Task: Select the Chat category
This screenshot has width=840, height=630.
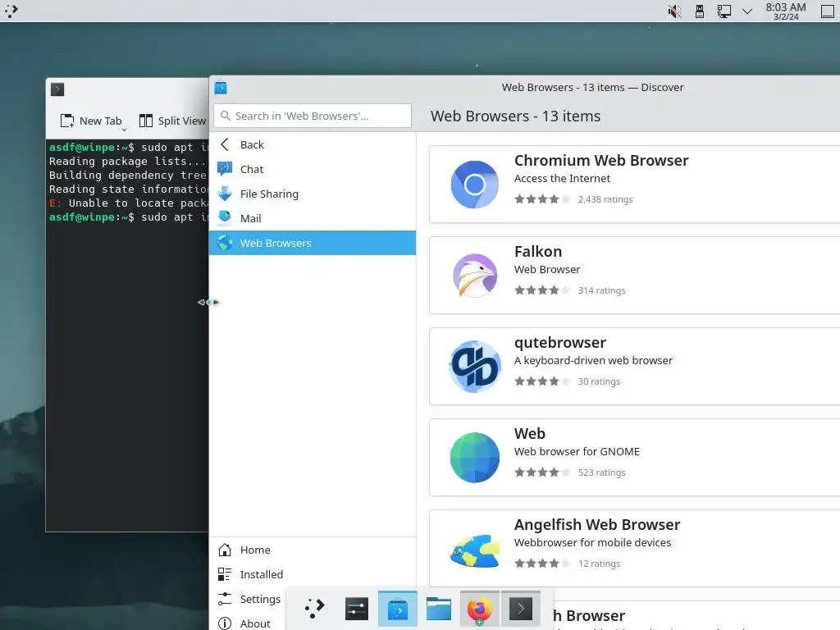Action: click(x=313, y=169)
